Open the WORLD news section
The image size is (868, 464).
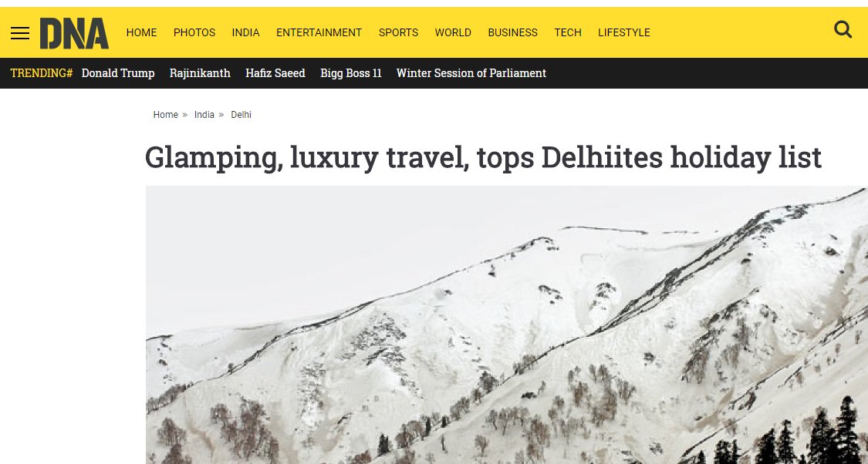453,32
